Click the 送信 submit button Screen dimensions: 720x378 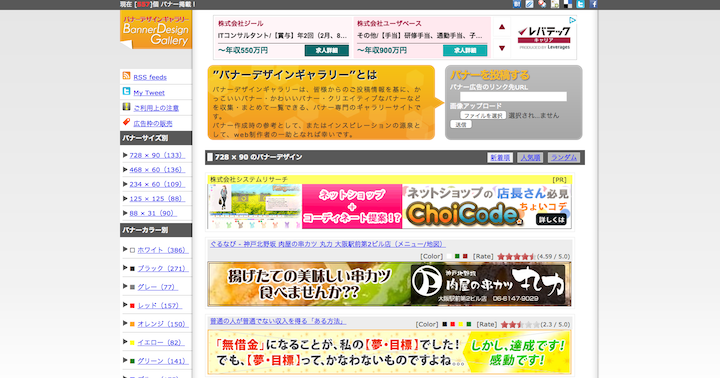[x=461, y=124]
